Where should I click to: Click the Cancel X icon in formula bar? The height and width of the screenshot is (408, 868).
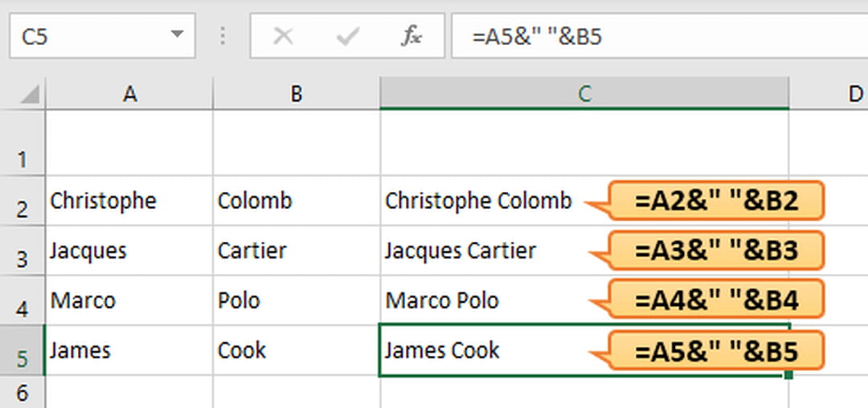(283, 35)
